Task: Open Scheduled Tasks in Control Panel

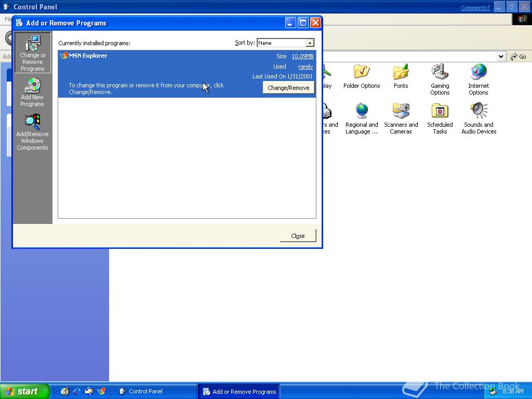Action: pyautogui.click(x=440, y=119)
